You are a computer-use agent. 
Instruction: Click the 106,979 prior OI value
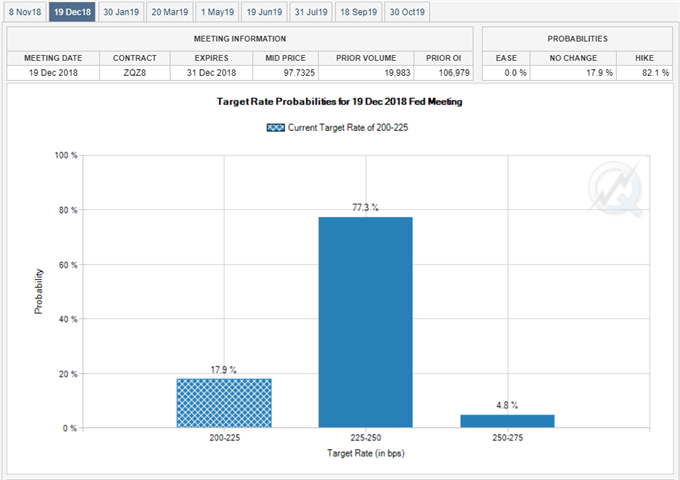pos(454,73)
